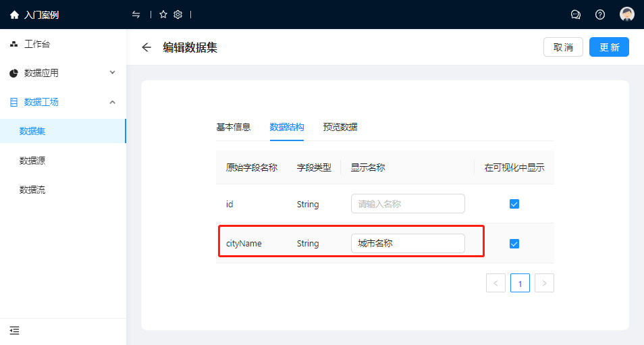Uncheck visualization checkbox for id field
Viewport: 644px width, 345px height.
click(x=514, y=204)
